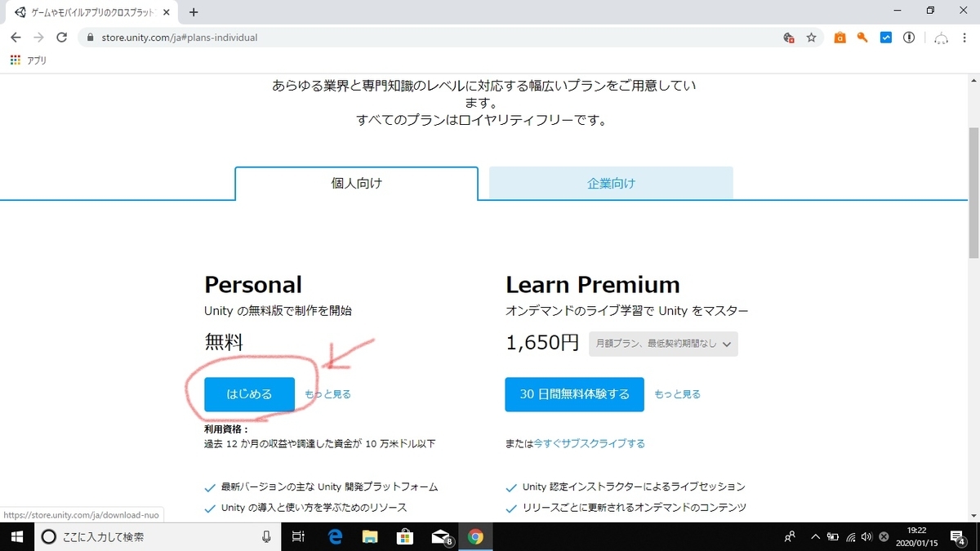980x551 pixels.
Task: Click the Chrome icon on the taskbar
Action: coord(476,536)
